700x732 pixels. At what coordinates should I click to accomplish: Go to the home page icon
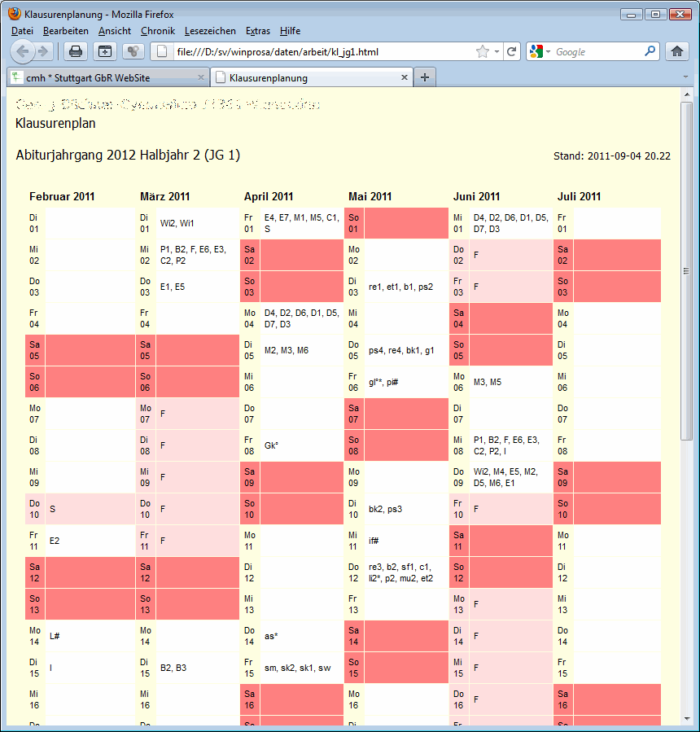[676, 51]
